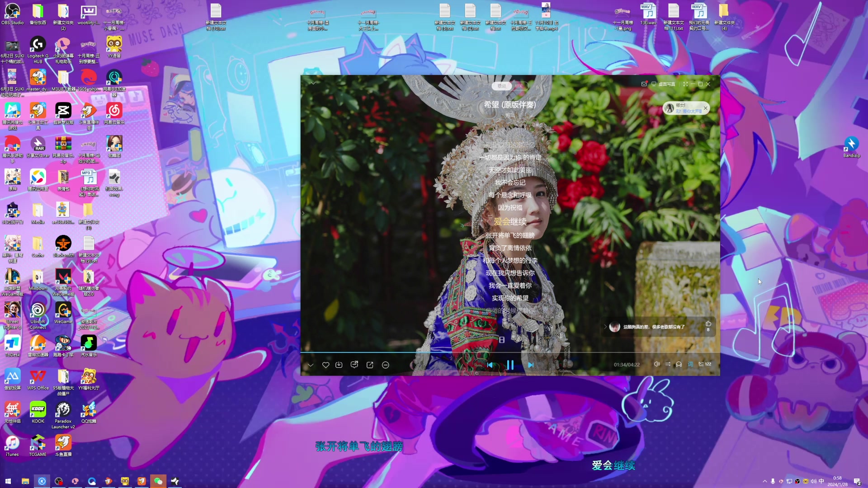Viewport: 868px width, 488px height.
Task: Click the headphone sound effects icon
Action: pos(679,364)
